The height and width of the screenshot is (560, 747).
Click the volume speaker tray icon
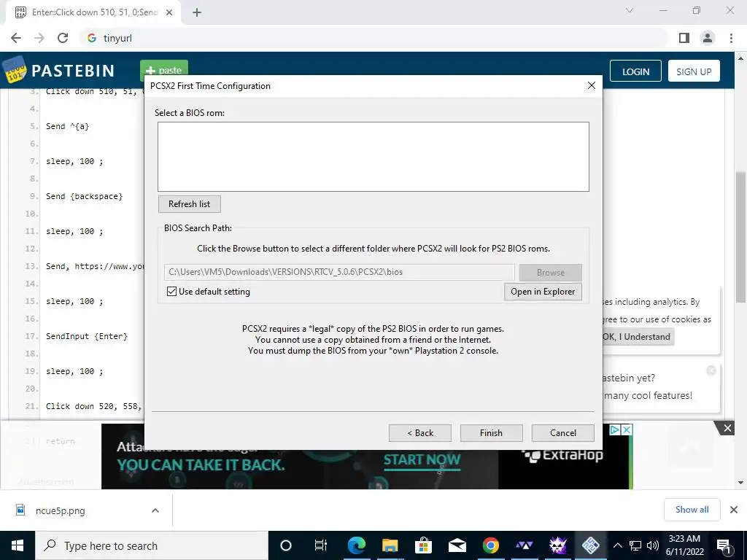[653, 545]
